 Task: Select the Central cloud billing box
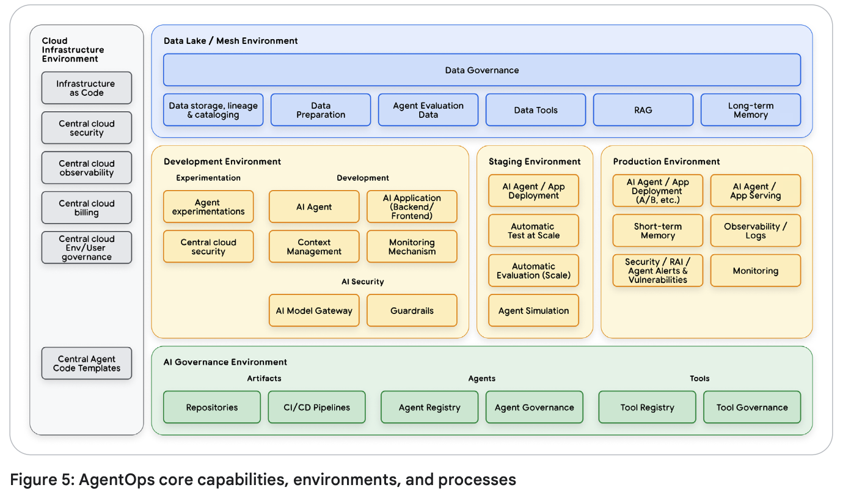[x=86, y=208]
